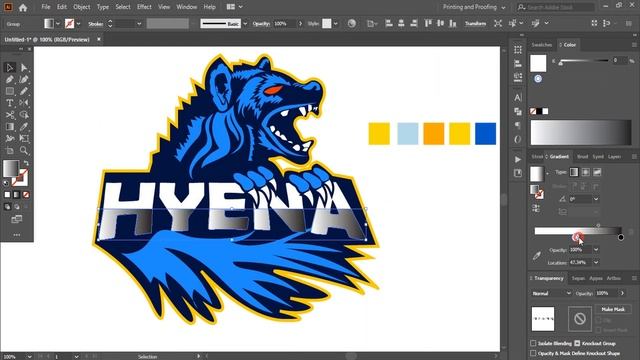Open the Effect menu
The width and height of the screenshot is (640, 360).
click(x=144, y=7)
